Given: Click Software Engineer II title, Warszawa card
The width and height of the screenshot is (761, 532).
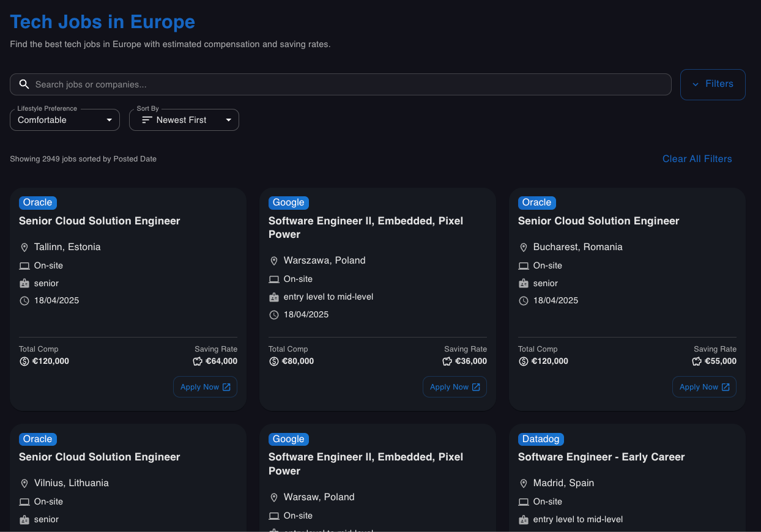Looking at the screenshot, I should [366, 227].
